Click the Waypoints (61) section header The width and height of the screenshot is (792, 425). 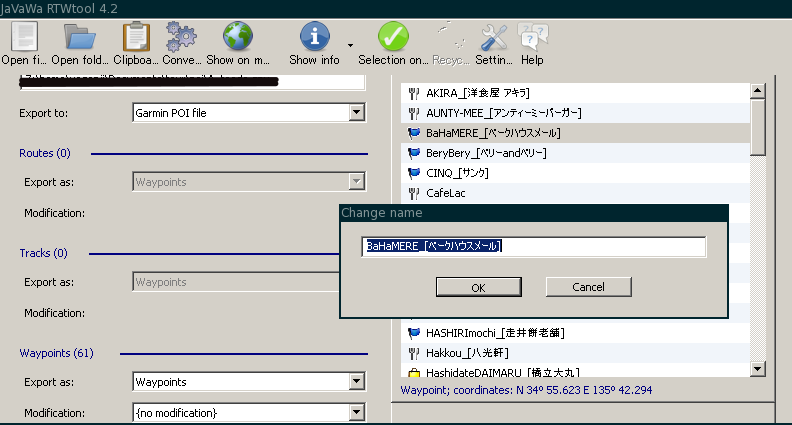tap(57, 353)
